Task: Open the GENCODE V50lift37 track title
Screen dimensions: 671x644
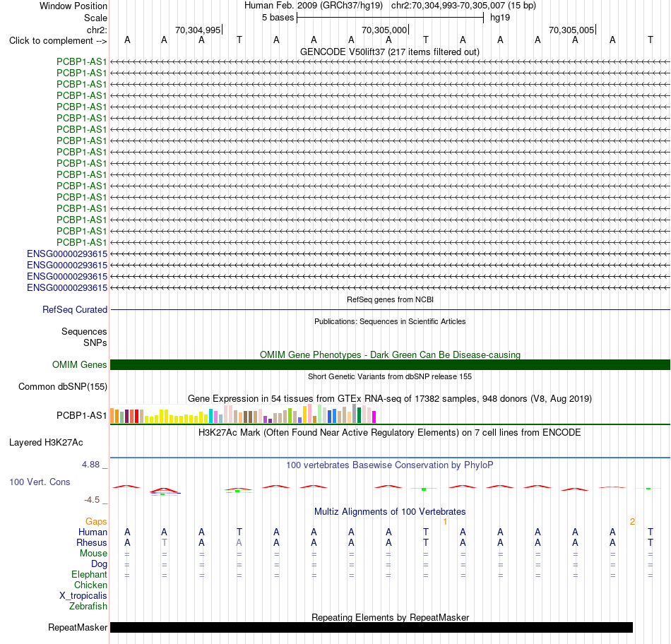Action: pyautogui.click(x=390, y=52)
